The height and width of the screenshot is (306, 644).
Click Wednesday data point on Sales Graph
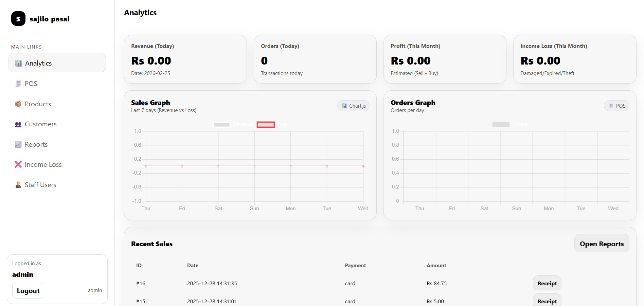[363, 166]
